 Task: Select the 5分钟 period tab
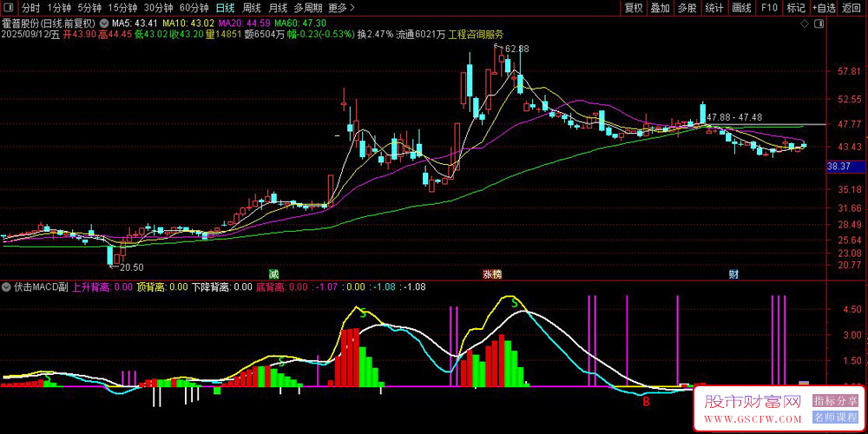pos(89,8)
